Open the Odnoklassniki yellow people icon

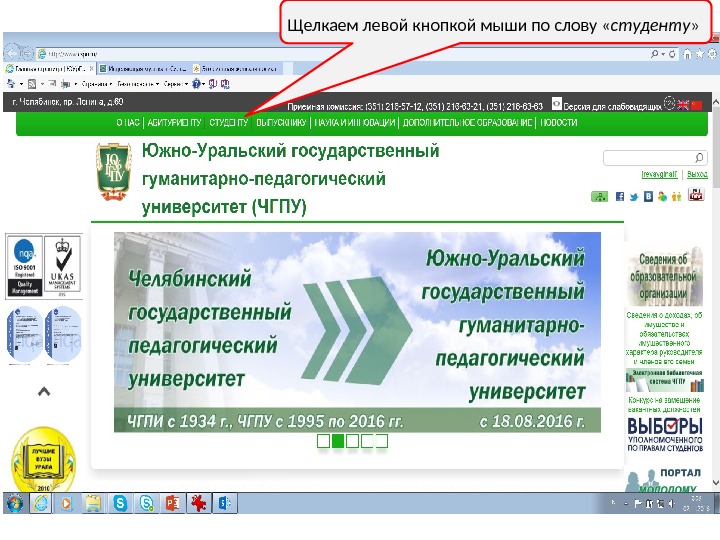pyautogui.click(x=676, y=197)
